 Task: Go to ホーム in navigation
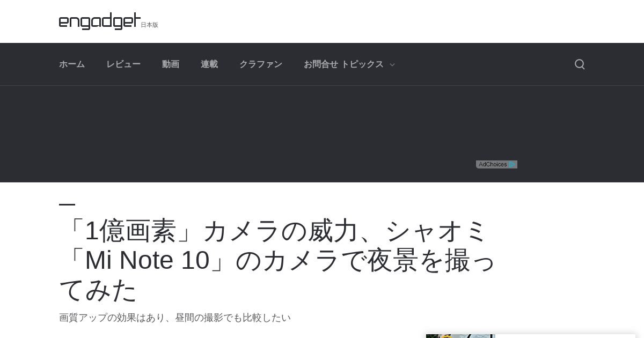(x=72, y=64)
